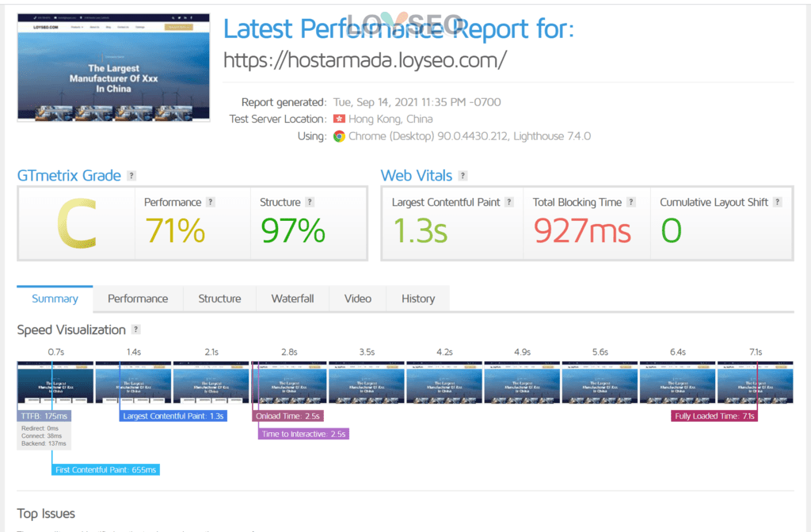Click the 4.9s filmstrip frame

(522, 382)
